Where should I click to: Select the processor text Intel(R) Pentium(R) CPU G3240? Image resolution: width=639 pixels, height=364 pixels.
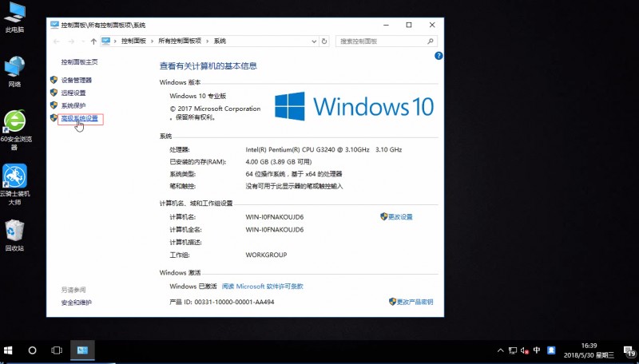pos(308,150)
